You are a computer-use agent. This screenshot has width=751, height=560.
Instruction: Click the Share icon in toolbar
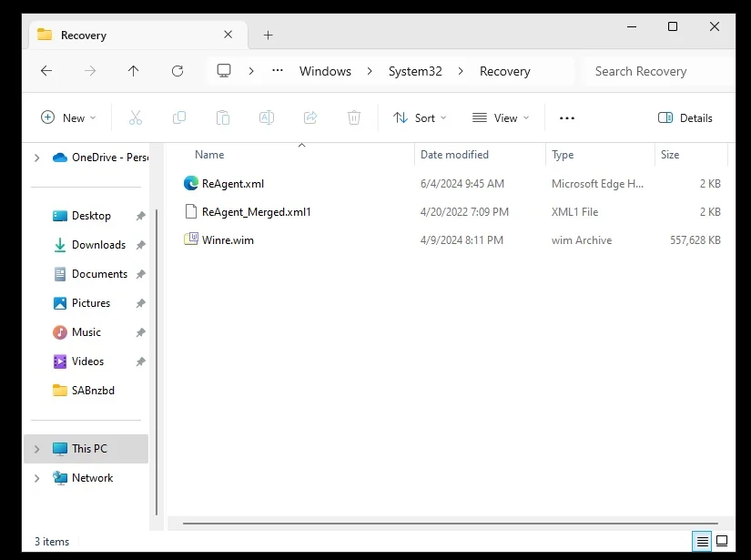310,117
